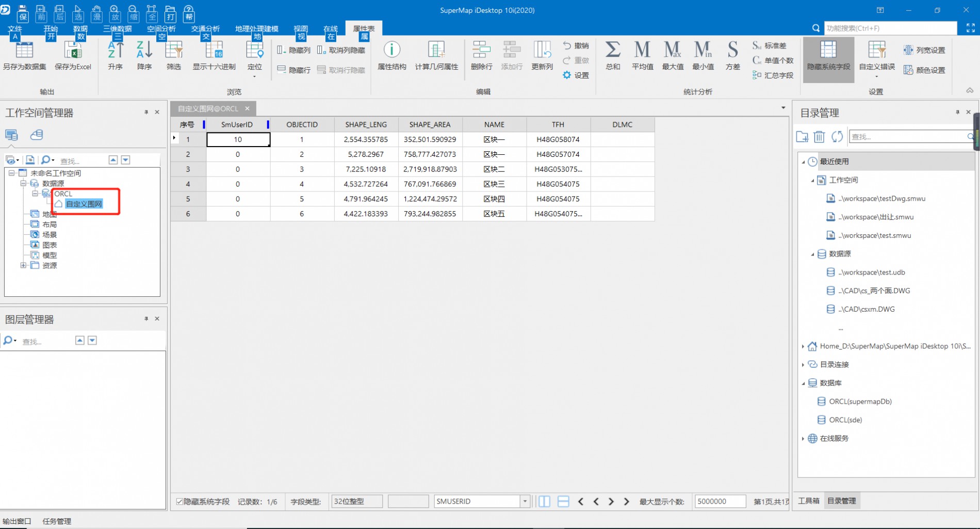This screenshot has width=980, height=529.
Task: Click the TFH column header
Action: pos(558,124)
